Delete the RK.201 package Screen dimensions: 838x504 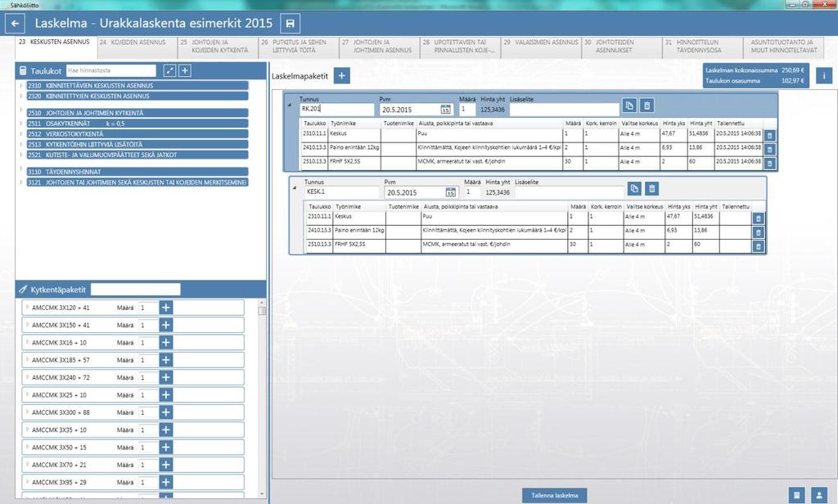pos(647,106)
